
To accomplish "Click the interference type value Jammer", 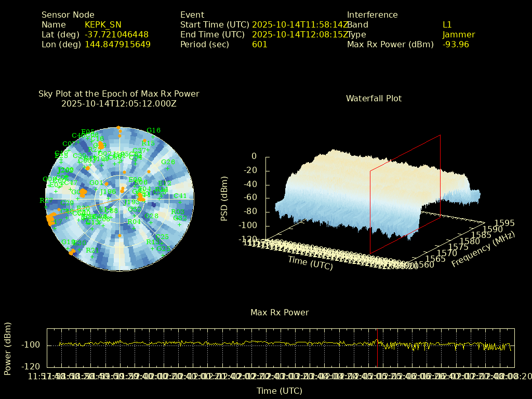I will click(x=458, y=35).
